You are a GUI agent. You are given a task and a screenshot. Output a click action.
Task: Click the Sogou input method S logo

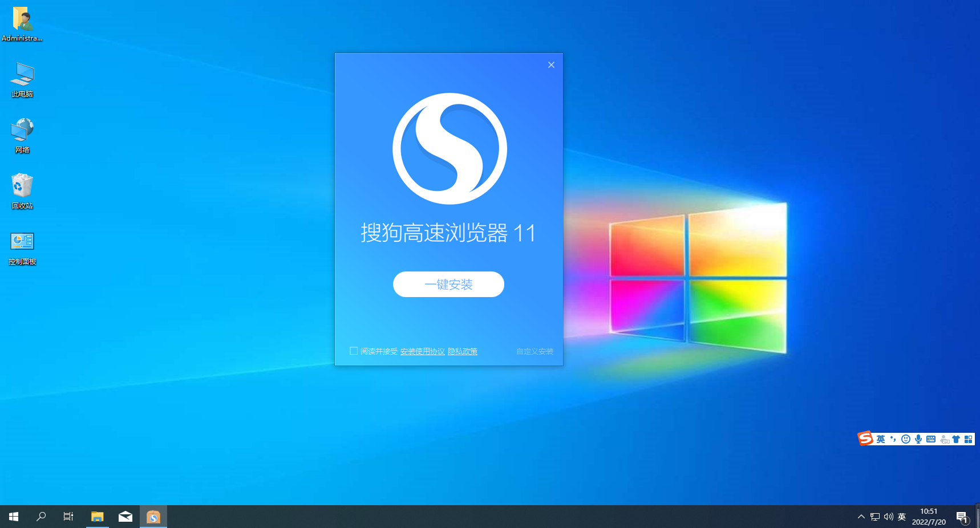[x=865, y=438]
